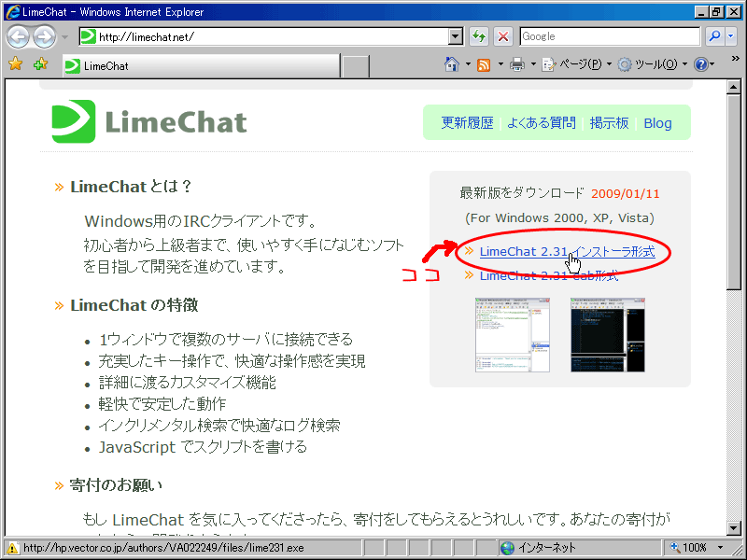Expand the zoom level dropdown arrow
Image resolution: width=747 pixels, height=560 pixels.
coord(720,548)
